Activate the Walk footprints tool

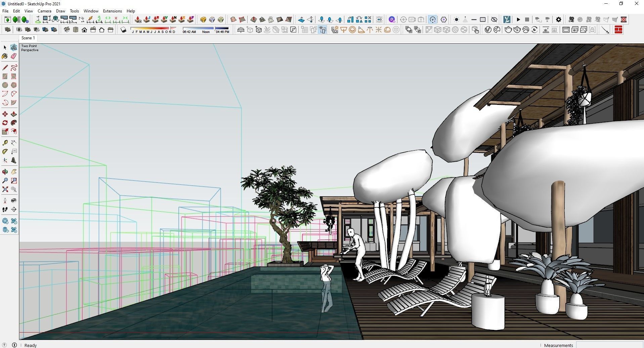5,209
